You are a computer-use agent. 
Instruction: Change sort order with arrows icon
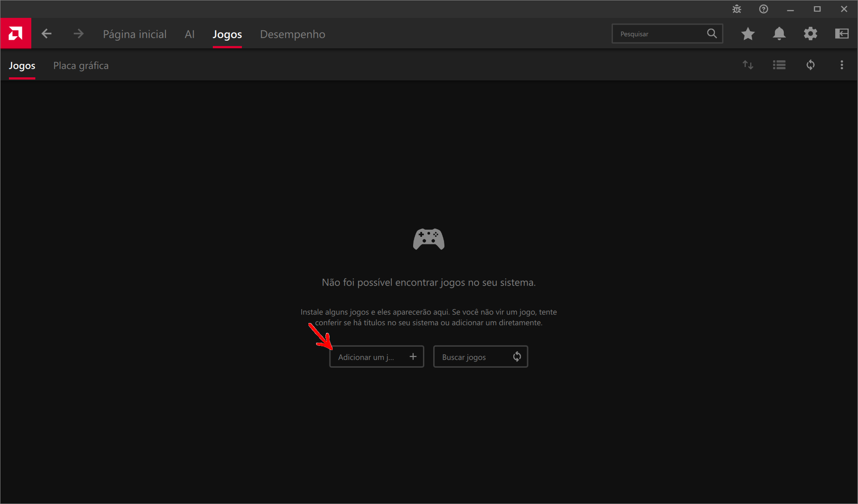(x=748, y=65)
